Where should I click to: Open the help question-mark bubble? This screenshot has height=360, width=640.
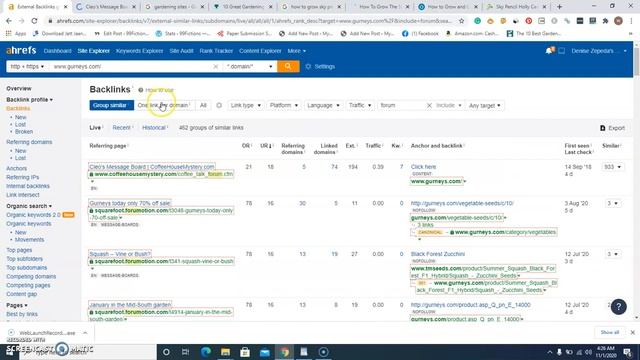[x=618, y=307]
